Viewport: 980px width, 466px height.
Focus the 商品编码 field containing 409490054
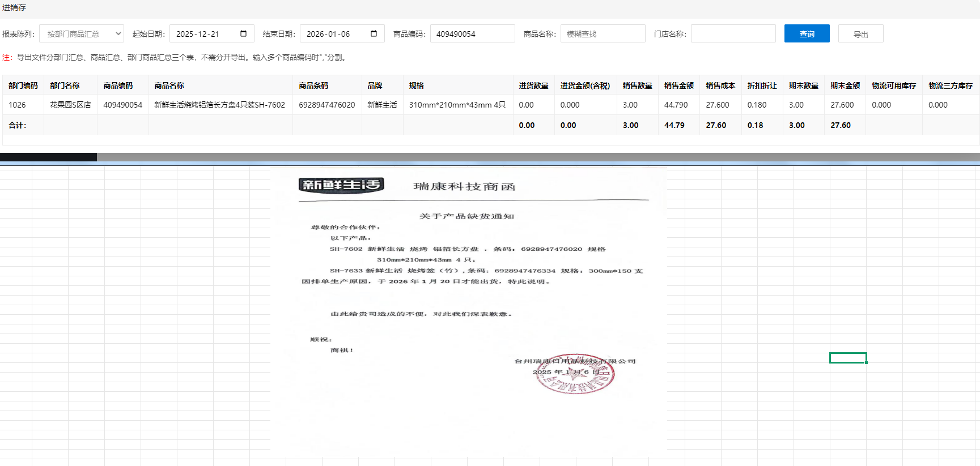472,34
